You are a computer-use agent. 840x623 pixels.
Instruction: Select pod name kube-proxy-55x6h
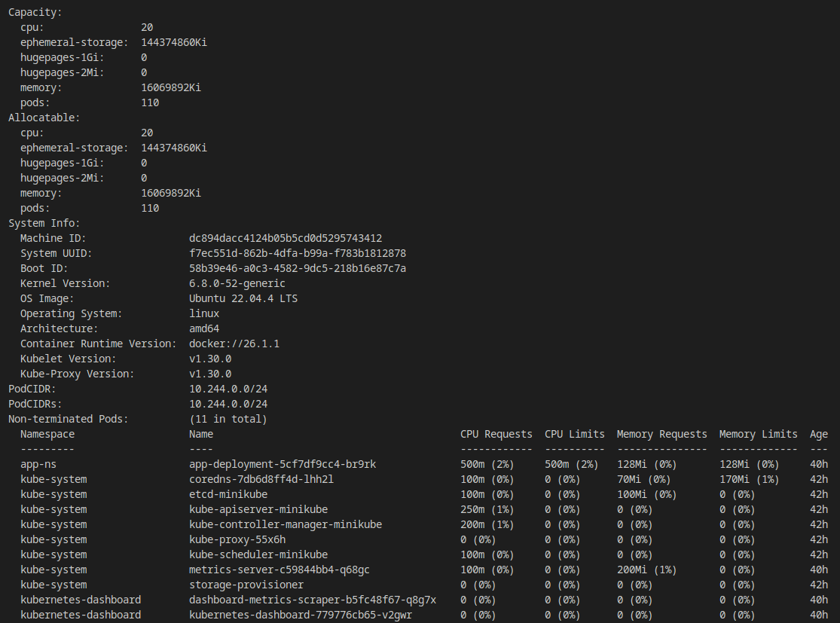pos(237,539)
